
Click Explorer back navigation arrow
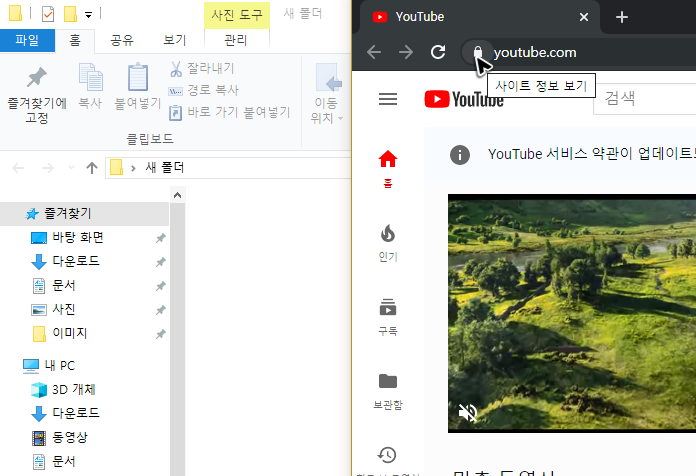click(18, 168)
